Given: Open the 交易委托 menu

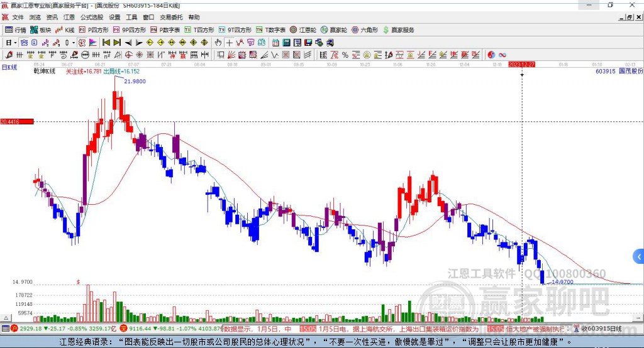Looking at the screenshot, I should coord(171,17).
